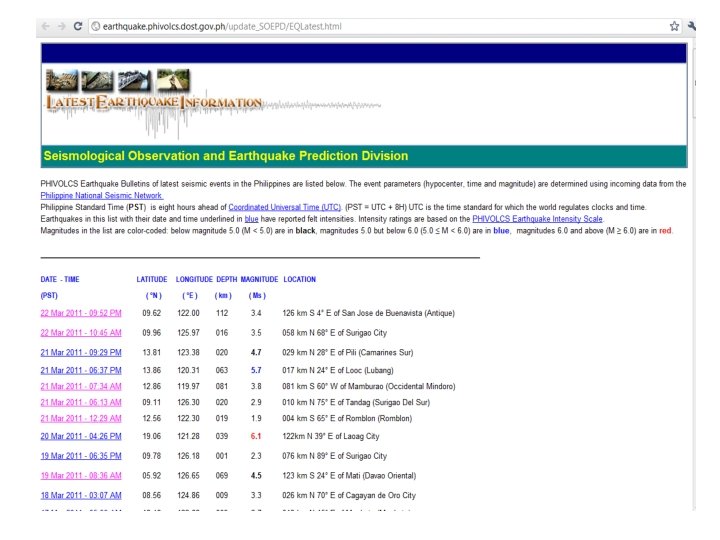Click '076 km N 89° E of Surigao City'
The width and height of the screenshot is (720, 540).
click(x=334, y=456)
